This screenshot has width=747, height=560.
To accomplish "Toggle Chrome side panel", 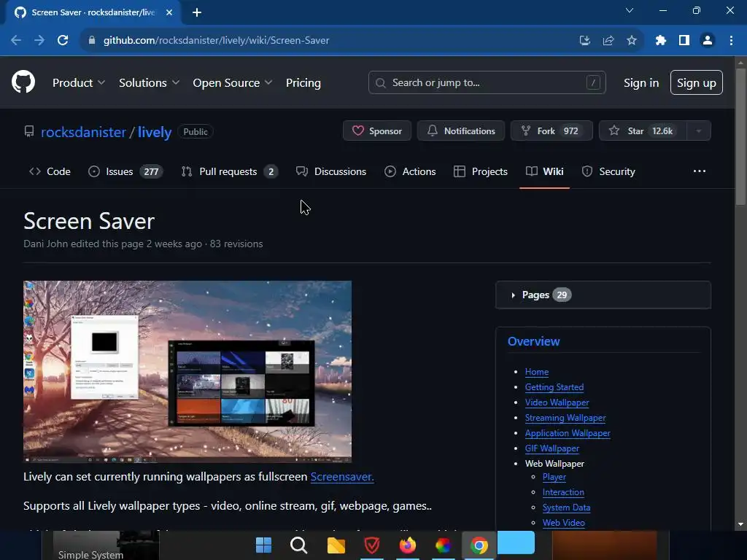I will (x=684, y=41).
